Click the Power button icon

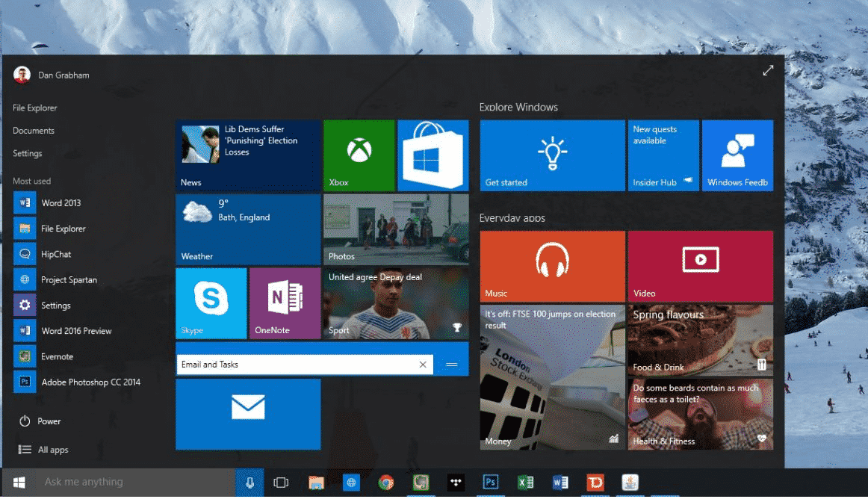tap(25, 421)
